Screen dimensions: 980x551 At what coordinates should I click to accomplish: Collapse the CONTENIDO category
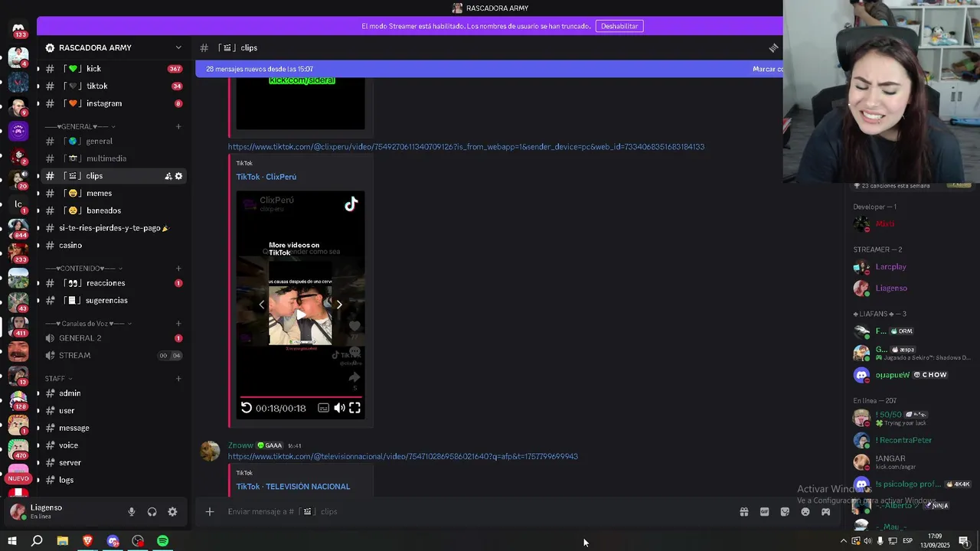[x=83, y=269]
